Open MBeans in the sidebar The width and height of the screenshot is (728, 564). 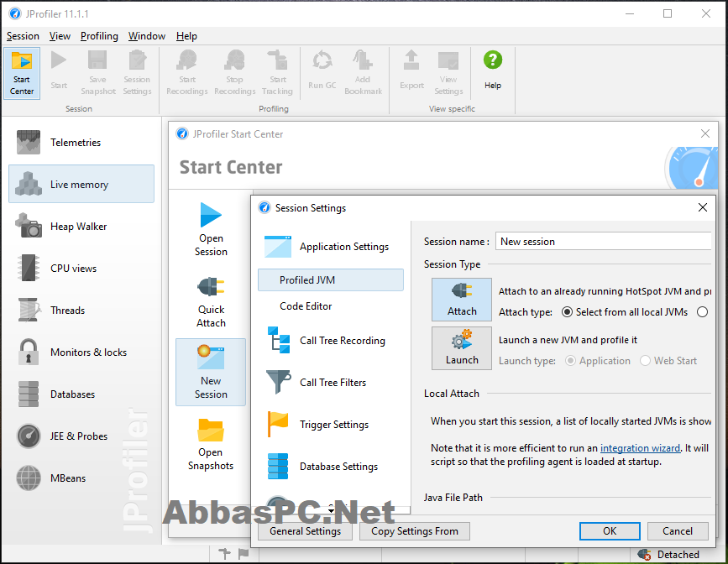[x=81, y=478]
